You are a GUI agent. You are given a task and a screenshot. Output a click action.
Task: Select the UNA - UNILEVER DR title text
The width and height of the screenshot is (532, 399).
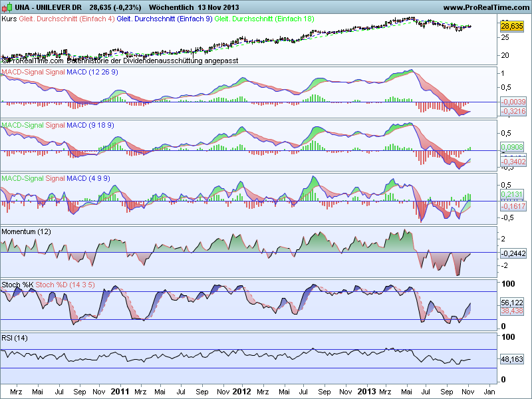pos(48,7)
